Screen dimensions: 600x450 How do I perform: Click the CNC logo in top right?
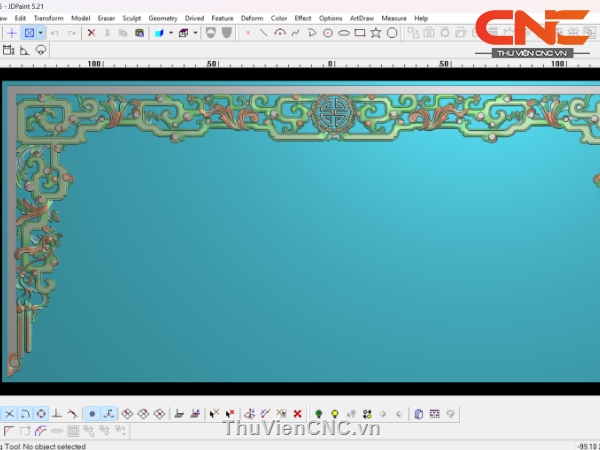(532, 30)
